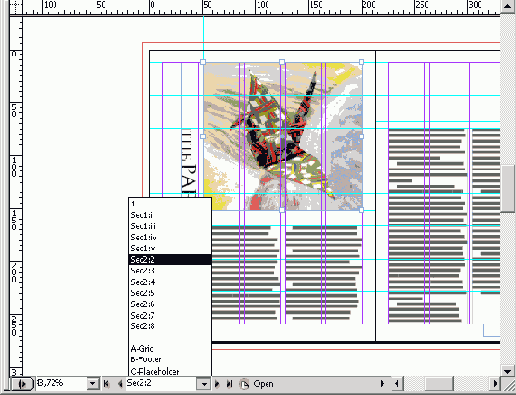This screenshot has width=516, height=395.
Task: Click the horizontal scrollbar thumb
Action: coord(439,384)
